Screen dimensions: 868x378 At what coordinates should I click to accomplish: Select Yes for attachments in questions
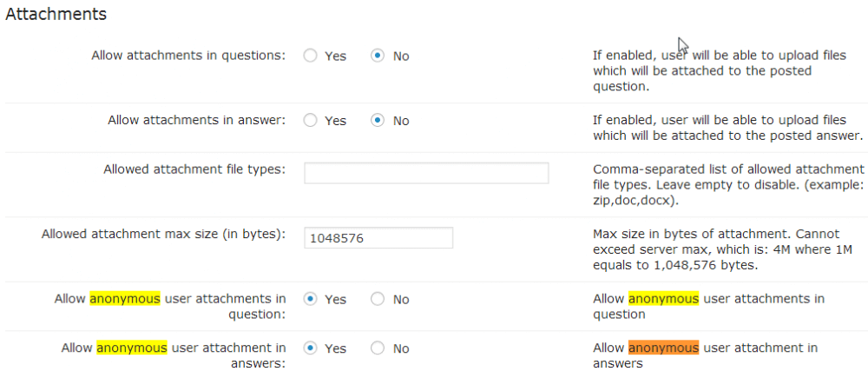coord(310,56)
